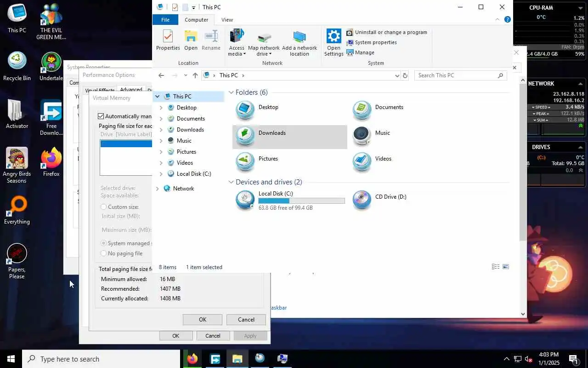588x368 pixels.
Task: Select the Documents folder icon
Action: (362, 110)
